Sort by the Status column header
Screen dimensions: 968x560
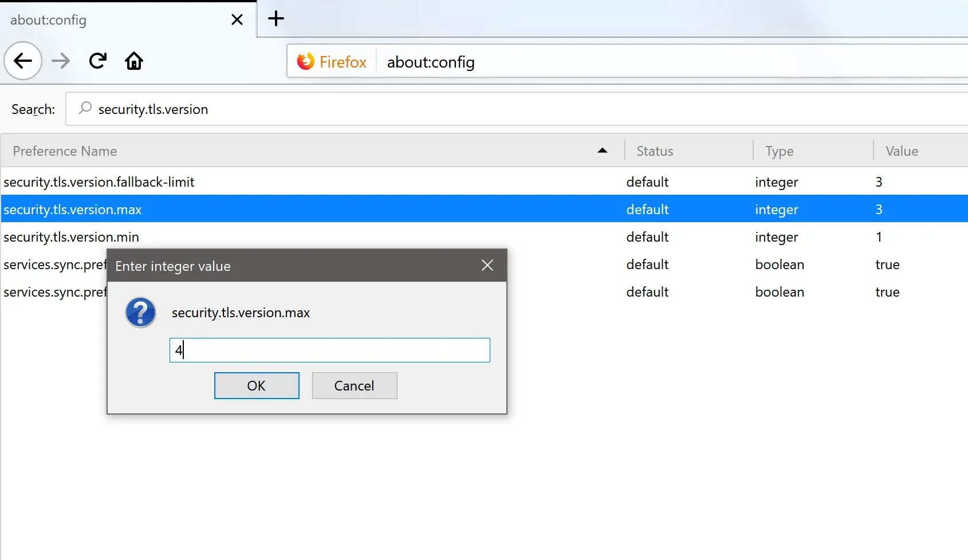688,151
